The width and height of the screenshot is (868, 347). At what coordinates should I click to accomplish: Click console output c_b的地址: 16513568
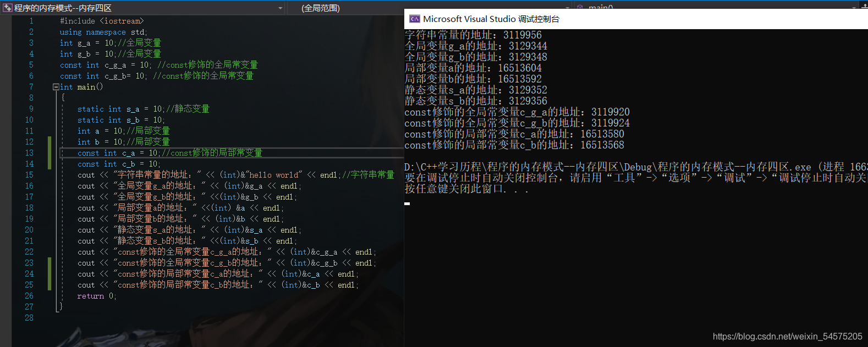tap(514, 145)
